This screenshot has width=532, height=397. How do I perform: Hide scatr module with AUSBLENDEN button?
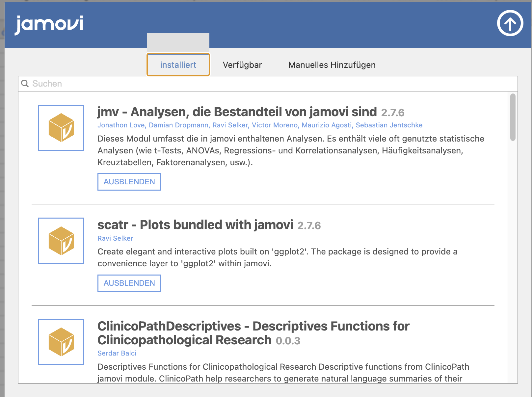[129, 283]
